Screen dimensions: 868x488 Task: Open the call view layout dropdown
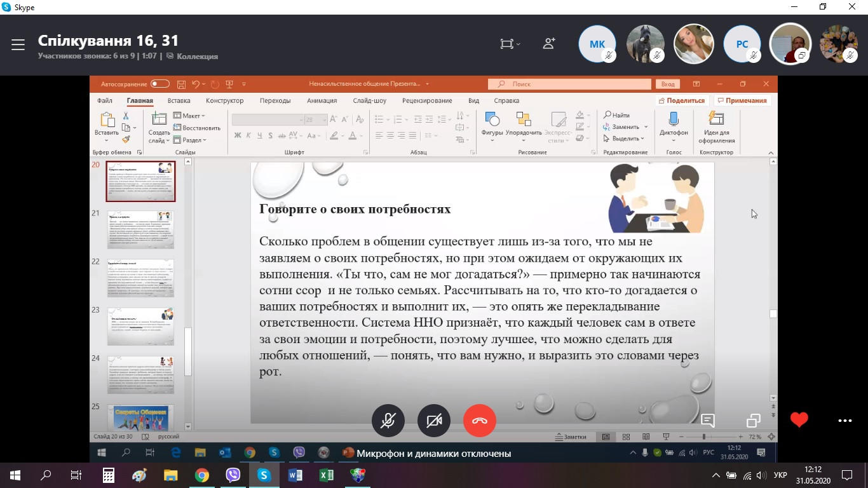coord(510,44)
